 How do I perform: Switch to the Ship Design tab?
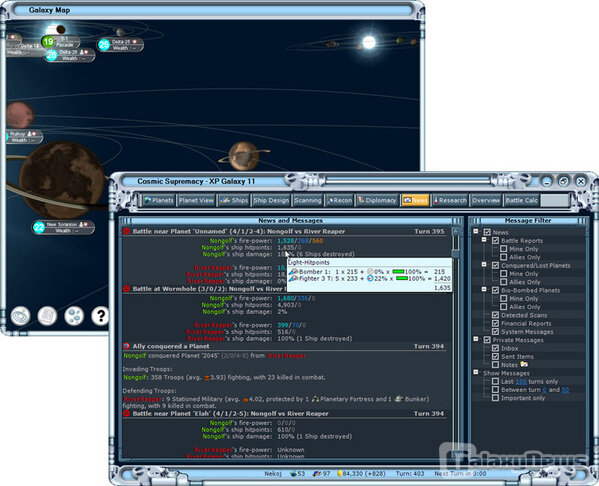click(271, 200)
